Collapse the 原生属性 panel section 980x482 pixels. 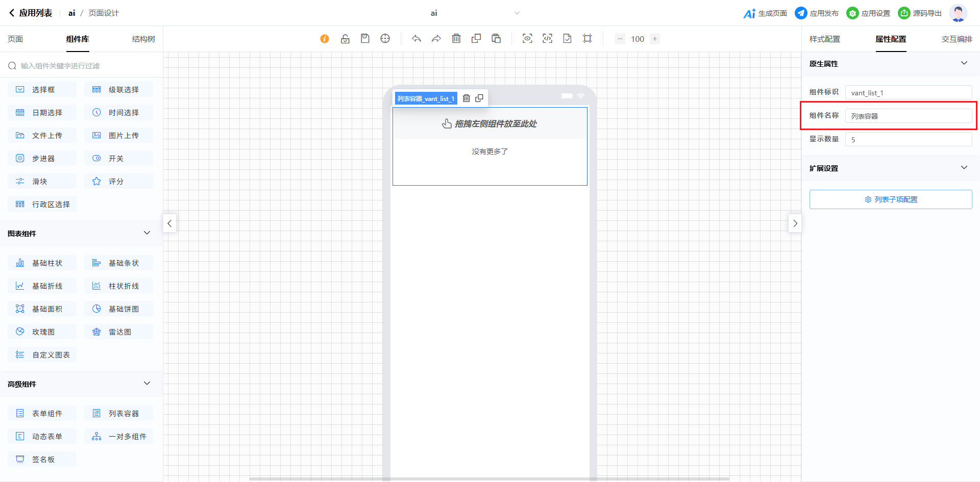[964, 63]
